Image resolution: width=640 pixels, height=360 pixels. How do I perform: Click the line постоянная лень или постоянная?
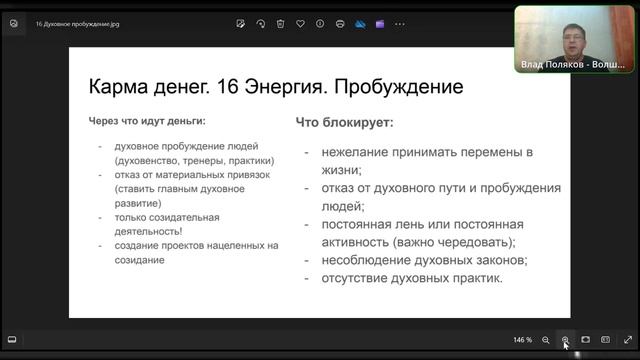tap(422, 224)
